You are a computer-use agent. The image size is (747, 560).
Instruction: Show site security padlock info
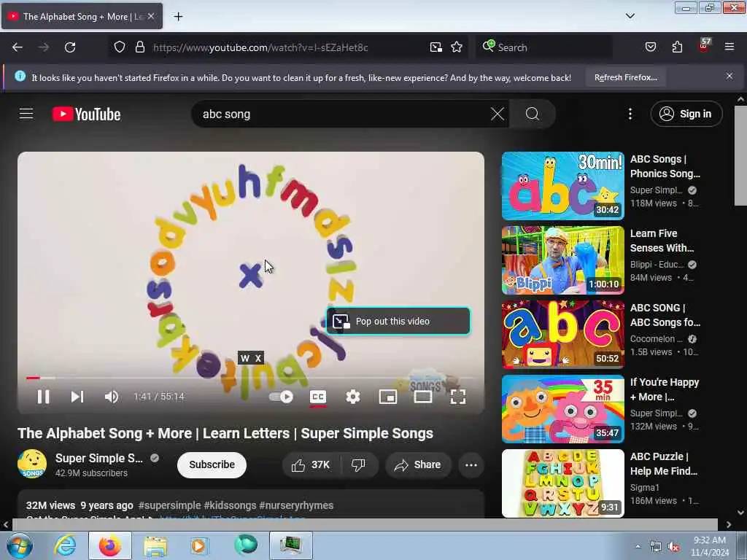(x=139, y=47)
